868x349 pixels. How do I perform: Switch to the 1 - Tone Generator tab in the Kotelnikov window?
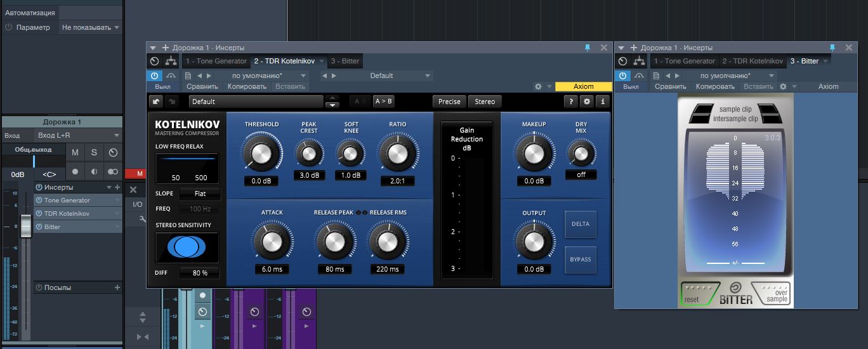(x=216, y=62)
